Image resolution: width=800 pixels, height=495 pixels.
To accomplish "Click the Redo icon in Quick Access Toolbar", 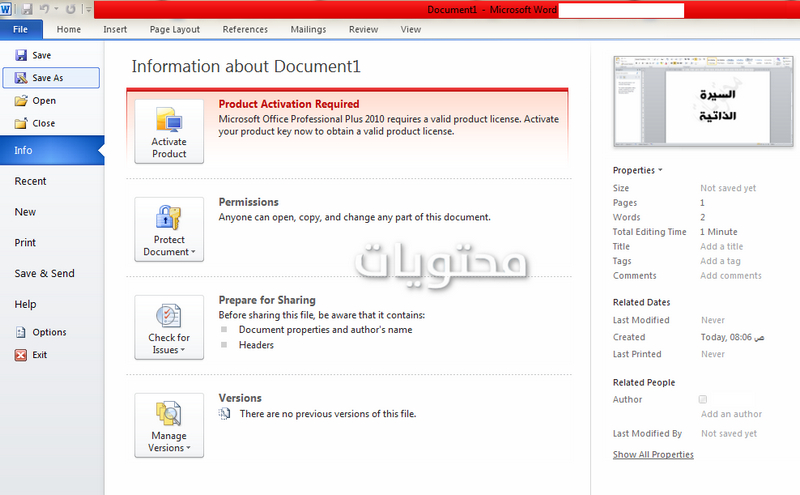I will point(71,9).
